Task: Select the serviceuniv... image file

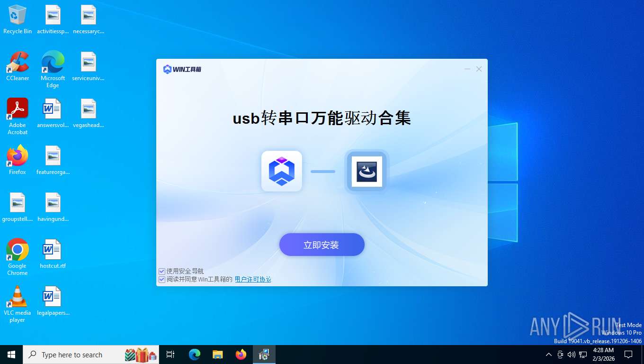Action: (89, 67)
